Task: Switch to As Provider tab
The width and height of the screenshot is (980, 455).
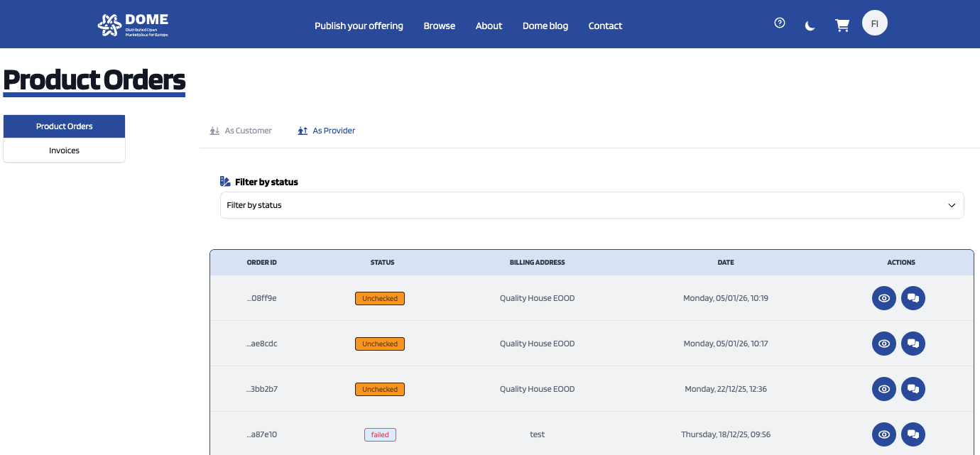Action: coord(327,131)
